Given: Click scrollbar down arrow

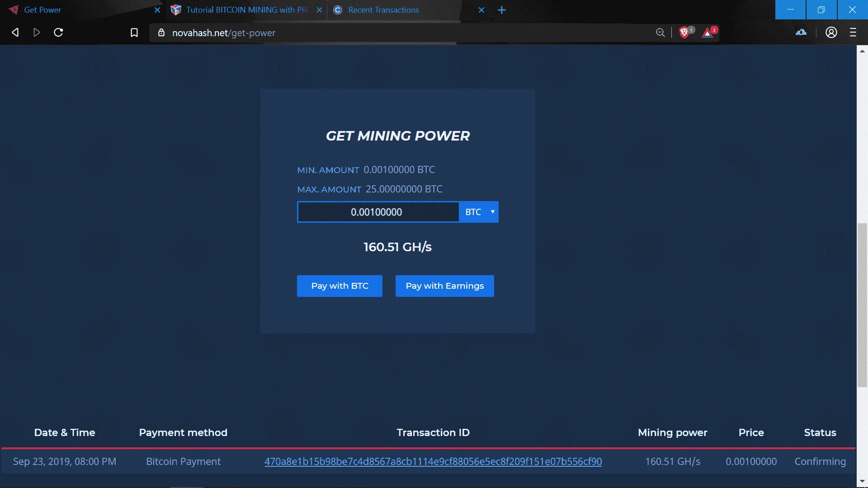Looking at the screenshot, I should point(862,482).
